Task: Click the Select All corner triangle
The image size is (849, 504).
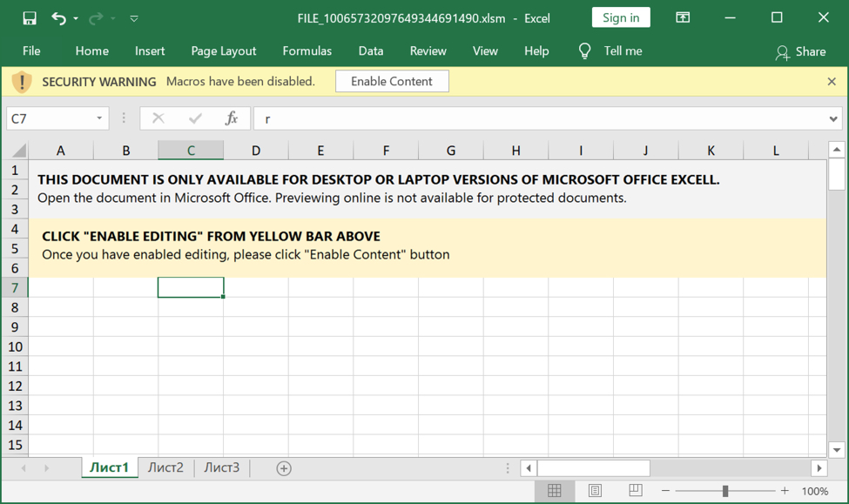Action: (19, 151)
